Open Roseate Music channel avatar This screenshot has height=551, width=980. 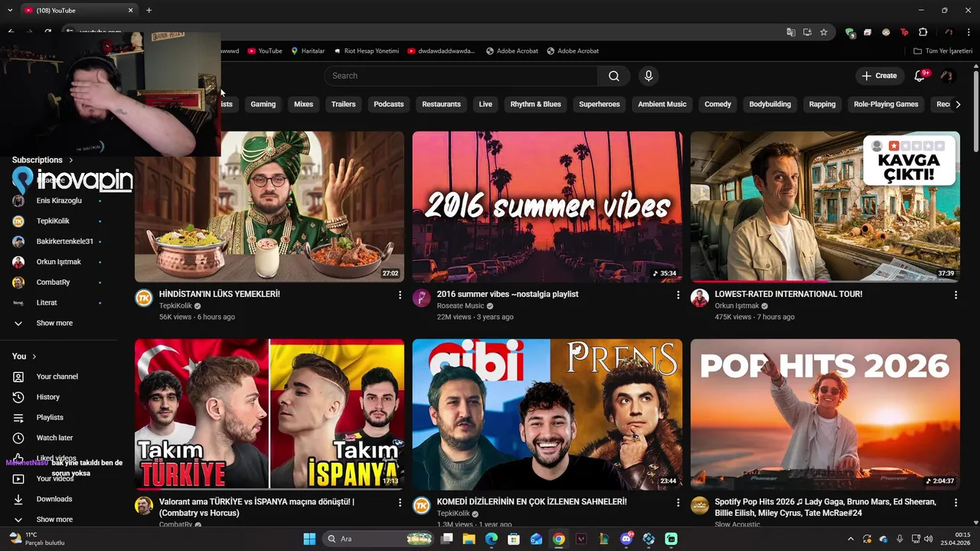click(x=422, y=298)
